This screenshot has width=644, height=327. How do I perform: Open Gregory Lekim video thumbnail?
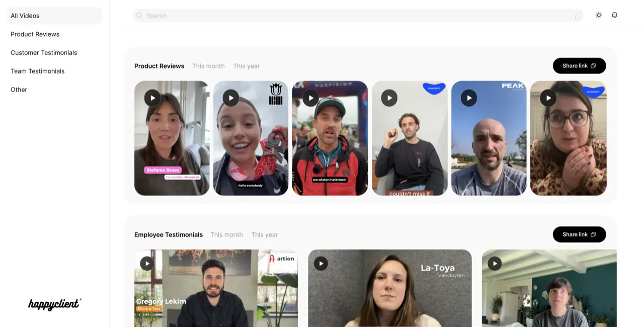(x=216, y=288)
